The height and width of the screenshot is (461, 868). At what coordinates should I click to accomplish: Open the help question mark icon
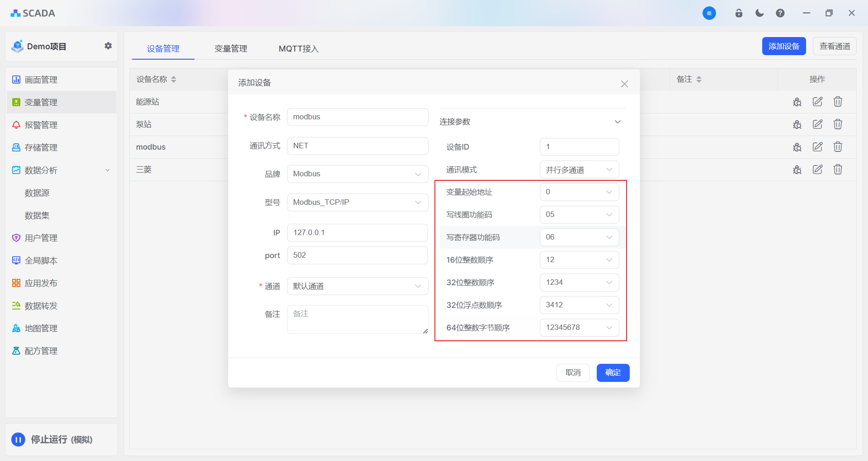pos(780,13)
